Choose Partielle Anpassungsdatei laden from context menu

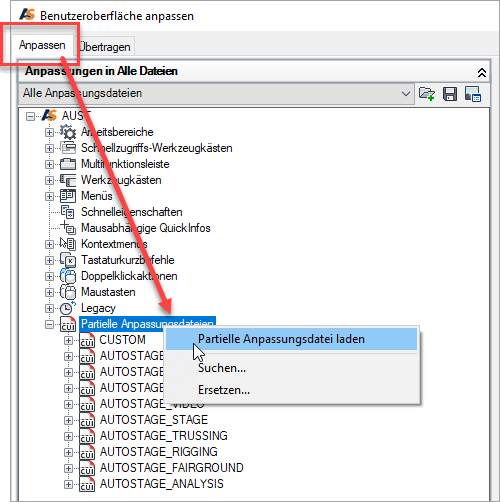(291, 339)
